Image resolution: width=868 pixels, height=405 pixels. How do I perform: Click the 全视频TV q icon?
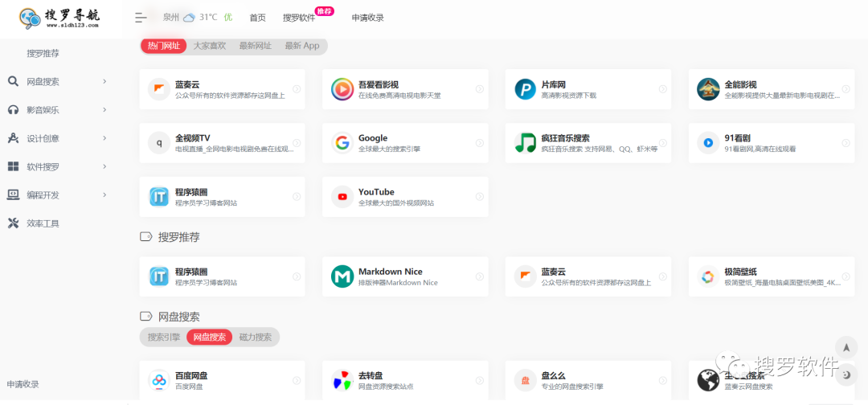point(159,143)
